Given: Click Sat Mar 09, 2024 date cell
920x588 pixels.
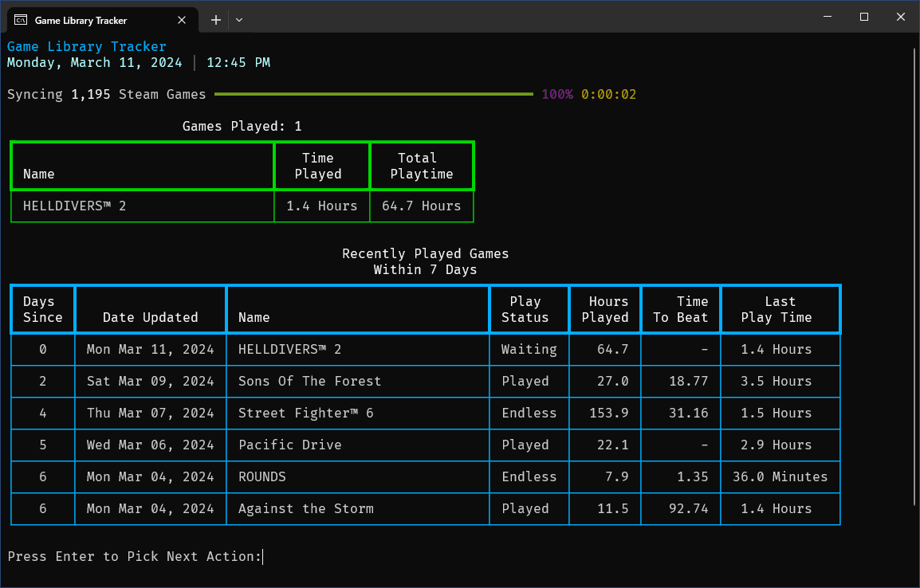Looking at the screenshot, I should click(150, 381).
